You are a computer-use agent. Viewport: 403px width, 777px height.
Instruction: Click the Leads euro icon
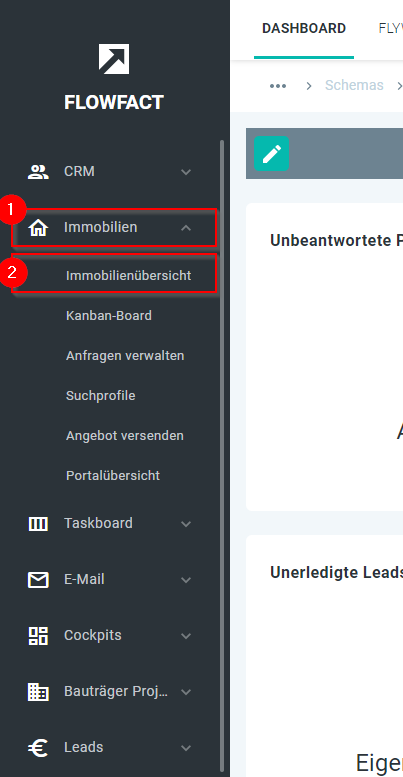point(38,748)
